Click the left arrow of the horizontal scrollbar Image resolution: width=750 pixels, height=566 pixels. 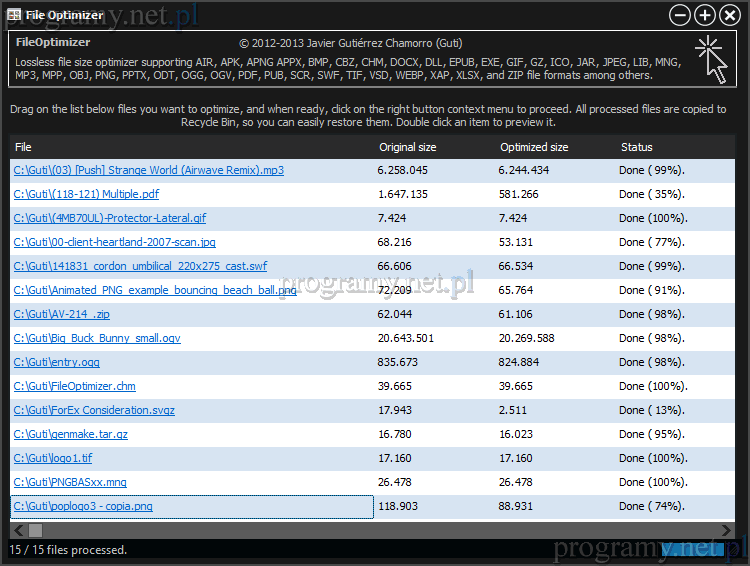click(x=17, y=530)
